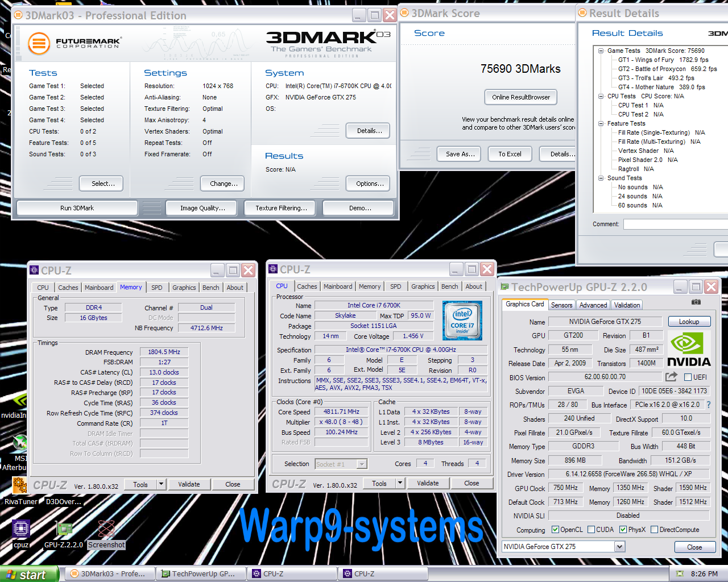The image size is (728, 582).
Task: Open the Windows Start button
Action: [x=29, y=575]
